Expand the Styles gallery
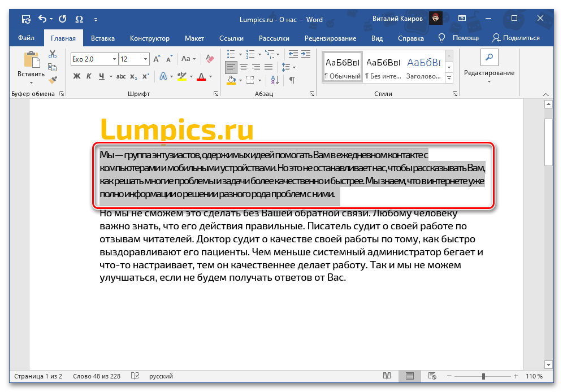 pyautogui.click(x=449, y=78)
